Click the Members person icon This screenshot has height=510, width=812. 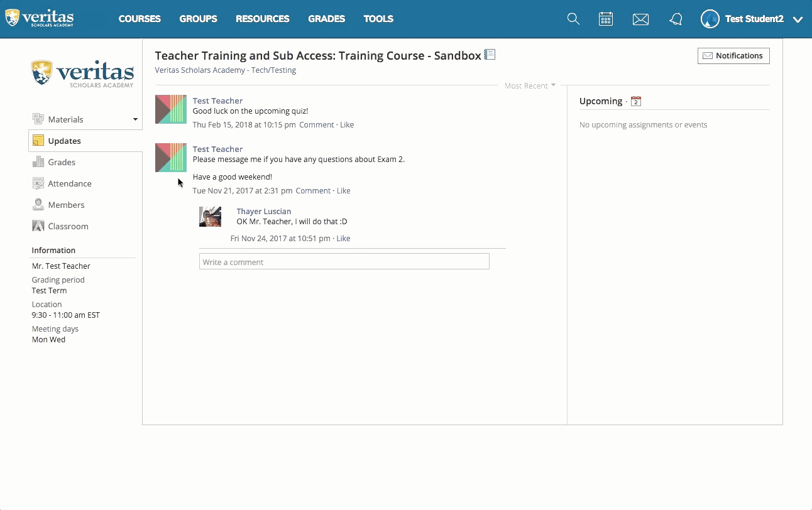click(x=38, y=205)
